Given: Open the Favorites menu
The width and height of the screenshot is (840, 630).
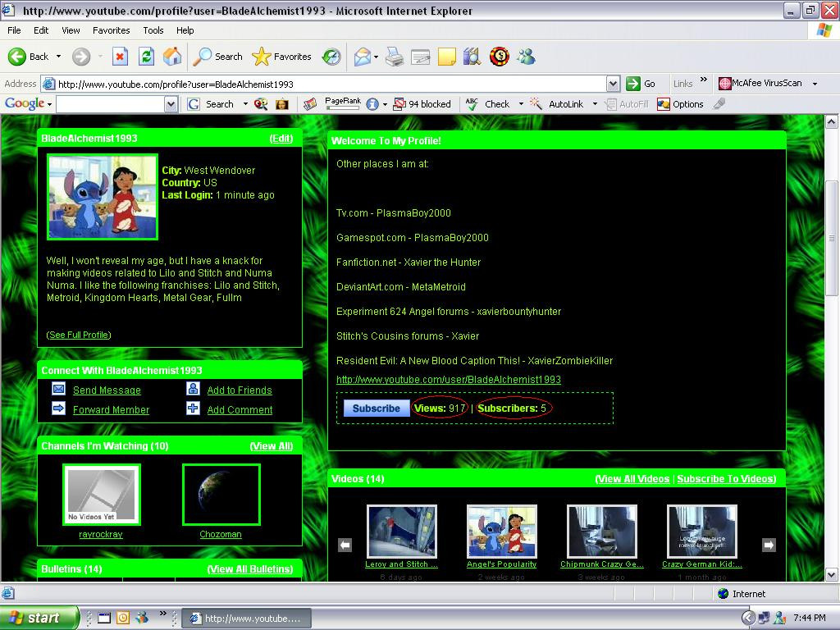Looking at the screenshot, I should click(x=112, y=30).
